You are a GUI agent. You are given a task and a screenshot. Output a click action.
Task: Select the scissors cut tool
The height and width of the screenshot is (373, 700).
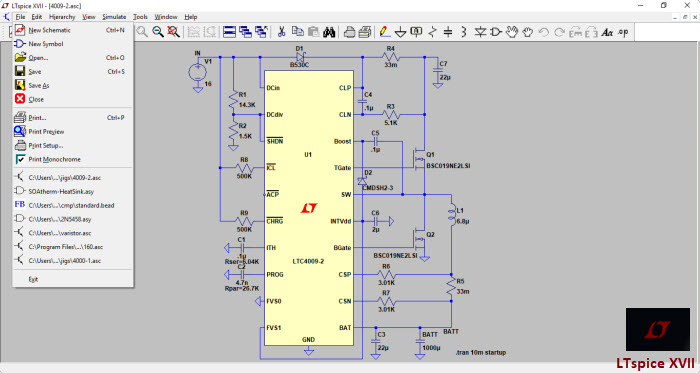tap(281, 32)
